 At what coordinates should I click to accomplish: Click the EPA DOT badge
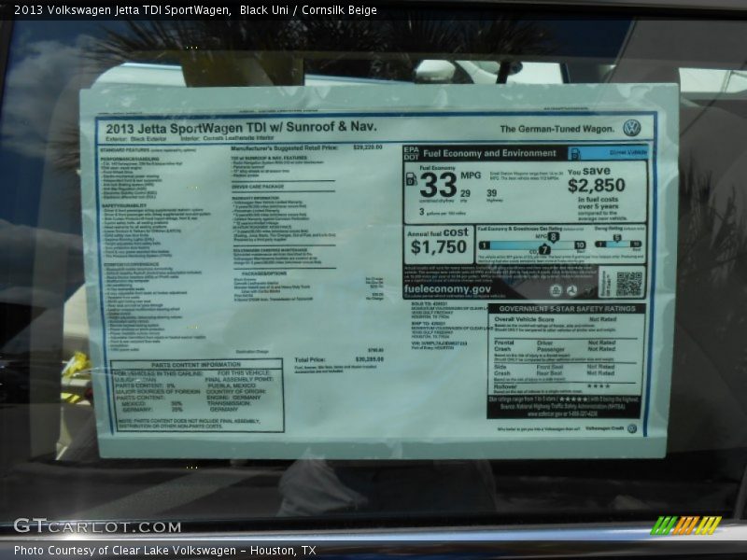pyautogui.click(x=411, y=153)
